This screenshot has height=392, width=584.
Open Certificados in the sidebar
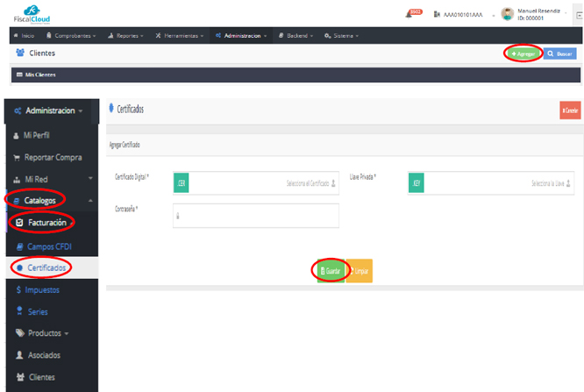52,267
